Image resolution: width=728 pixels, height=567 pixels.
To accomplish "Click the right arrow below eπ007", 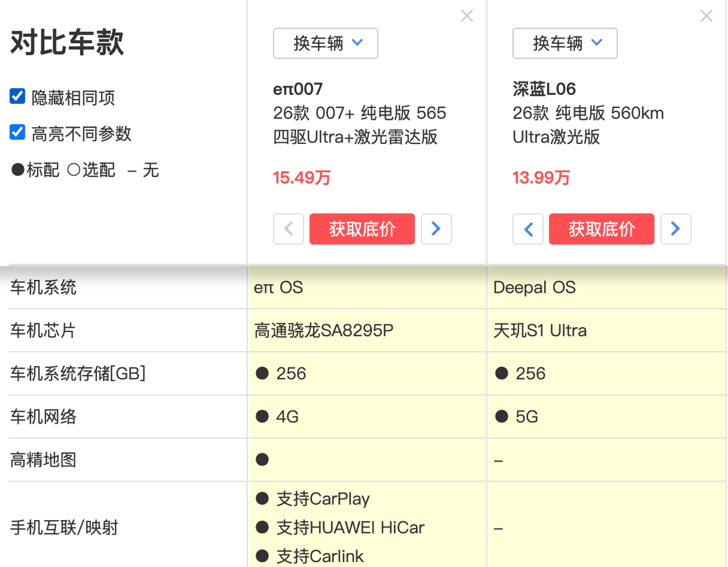I will point(436,229).
